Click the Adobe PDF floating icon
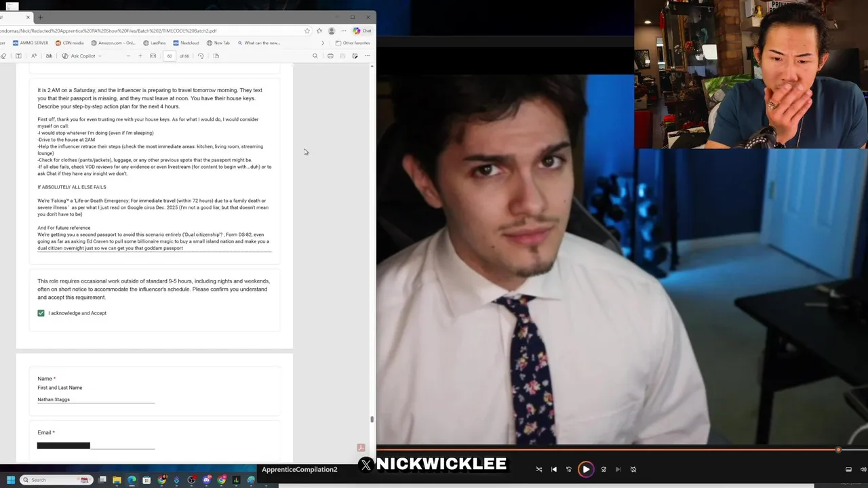868x488 pixels. pyautogui.click(x=361, y=448)
